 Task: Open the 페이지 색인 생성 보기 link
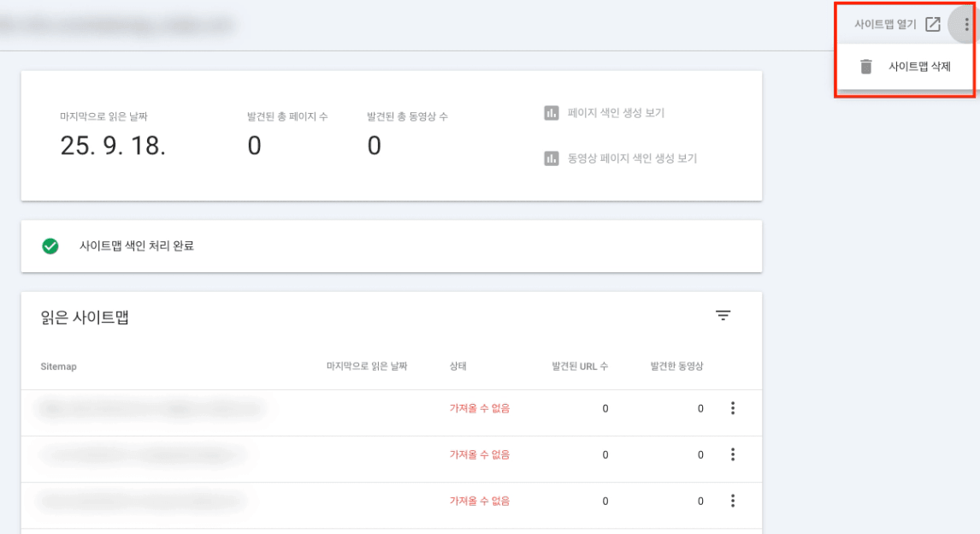point(616,113)
